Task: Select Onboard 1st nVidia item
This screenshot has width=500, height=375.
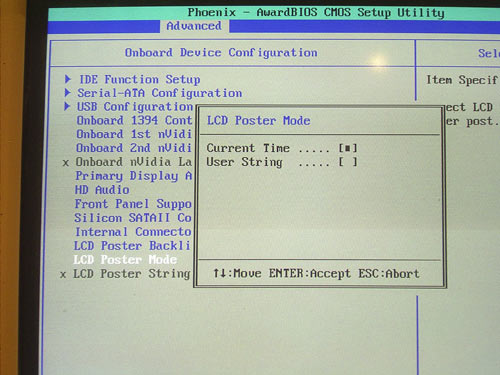Action: pyautogui.click(x=134, y=134)
